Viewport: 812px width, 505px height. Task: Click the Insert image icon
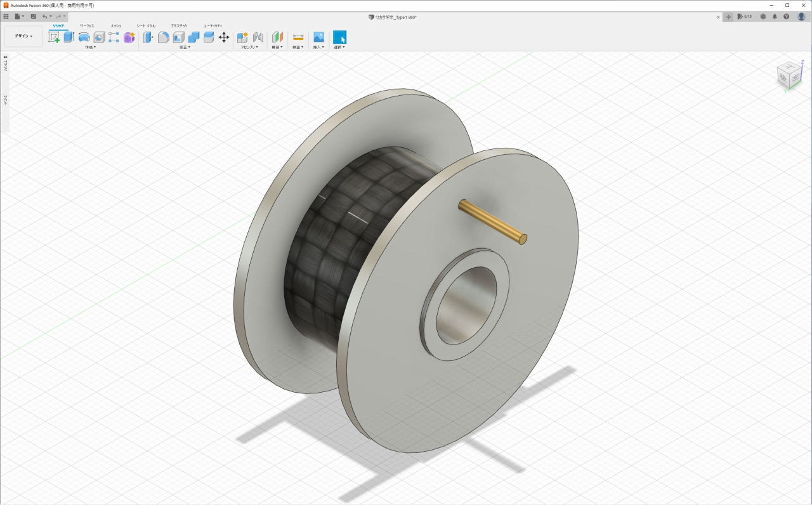318,37
